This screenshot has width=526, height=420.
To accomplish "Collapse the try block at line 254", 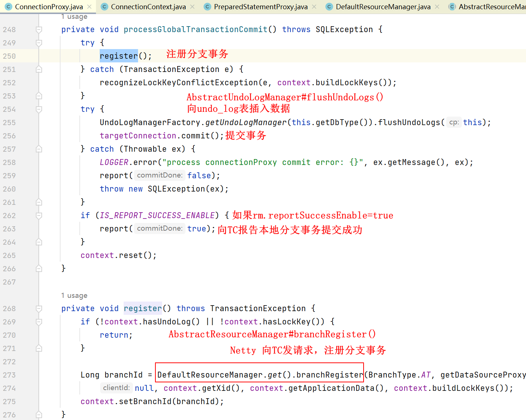I will (39, 109).
